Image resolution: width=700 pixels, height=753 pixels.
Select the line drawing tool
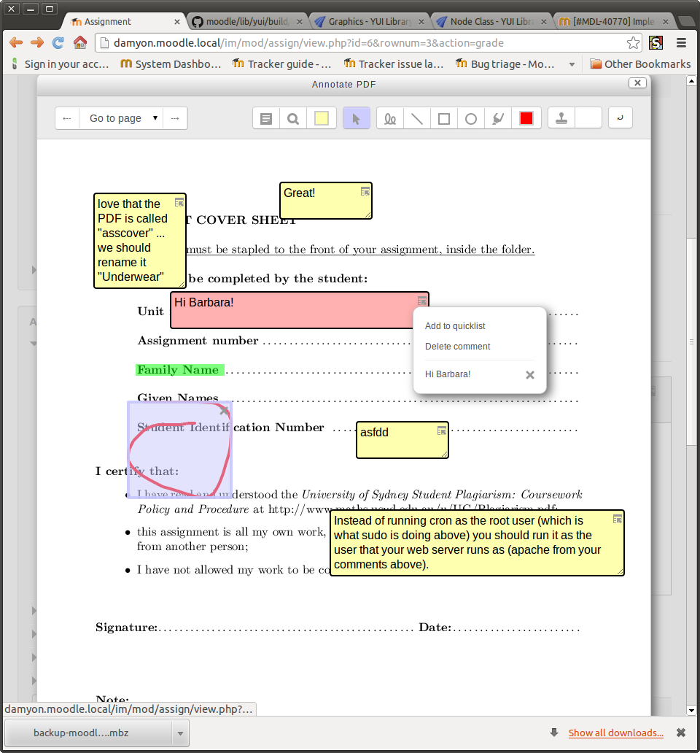coord(417,119)
